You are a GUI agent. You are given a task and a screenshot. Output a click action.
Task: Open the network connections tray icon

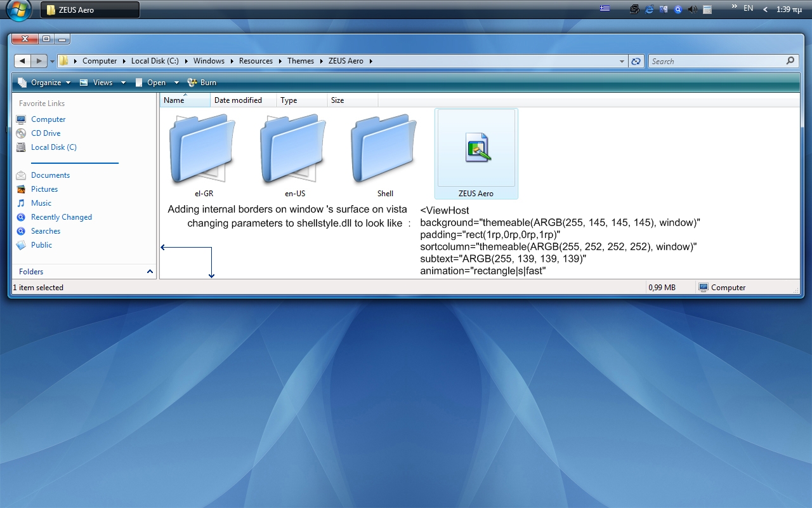coord(634,9)
